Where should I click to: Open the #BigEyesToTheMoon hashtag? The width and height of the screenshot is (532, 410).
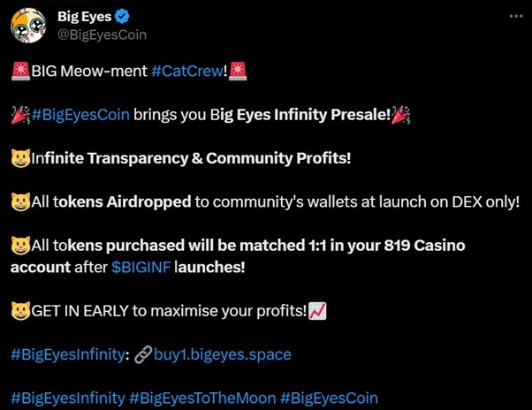pyautogui.click(x=201, y=399)
